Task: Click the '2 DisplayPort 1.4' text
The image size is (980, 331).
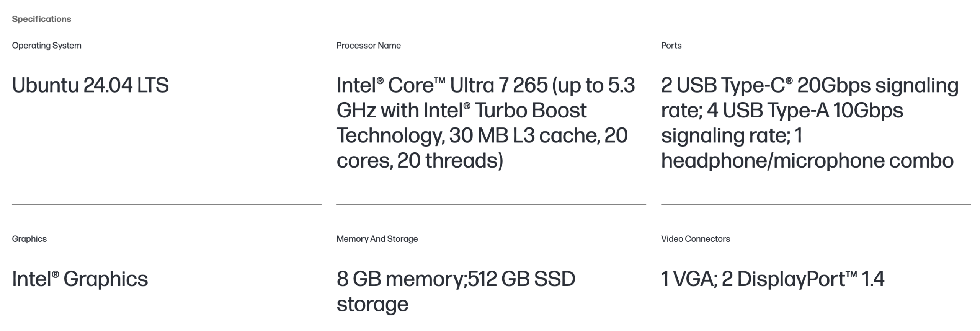Action: 803,279
